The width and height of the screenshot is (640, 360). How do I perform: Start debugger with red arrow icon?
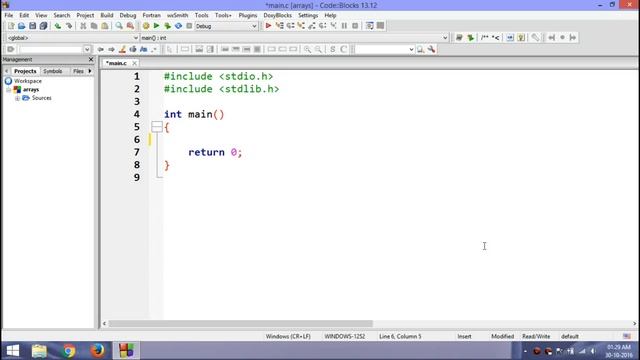pos(268,26)
